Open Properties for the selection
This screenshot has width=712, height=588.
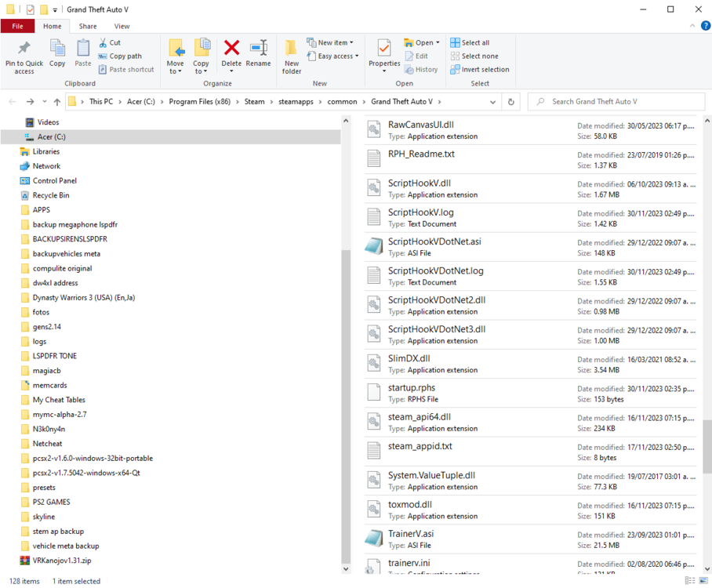click(383, 55)
